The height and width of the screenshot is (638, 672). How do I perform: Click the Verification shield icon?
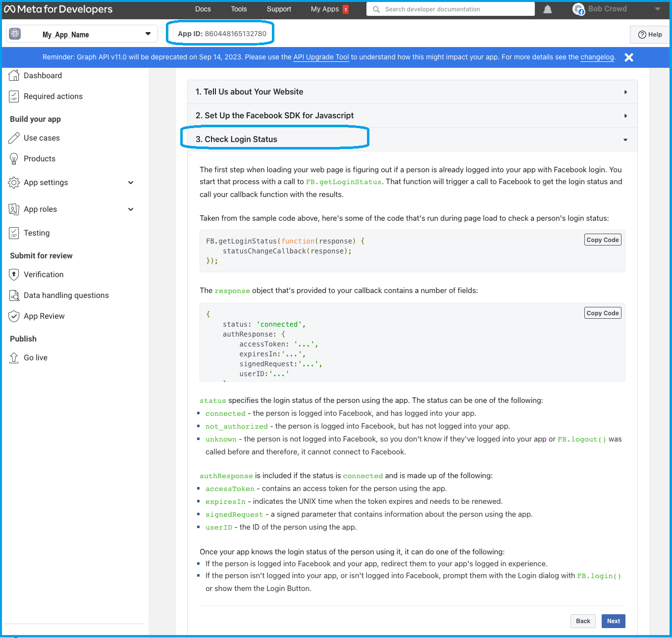(x=14, y=275)
